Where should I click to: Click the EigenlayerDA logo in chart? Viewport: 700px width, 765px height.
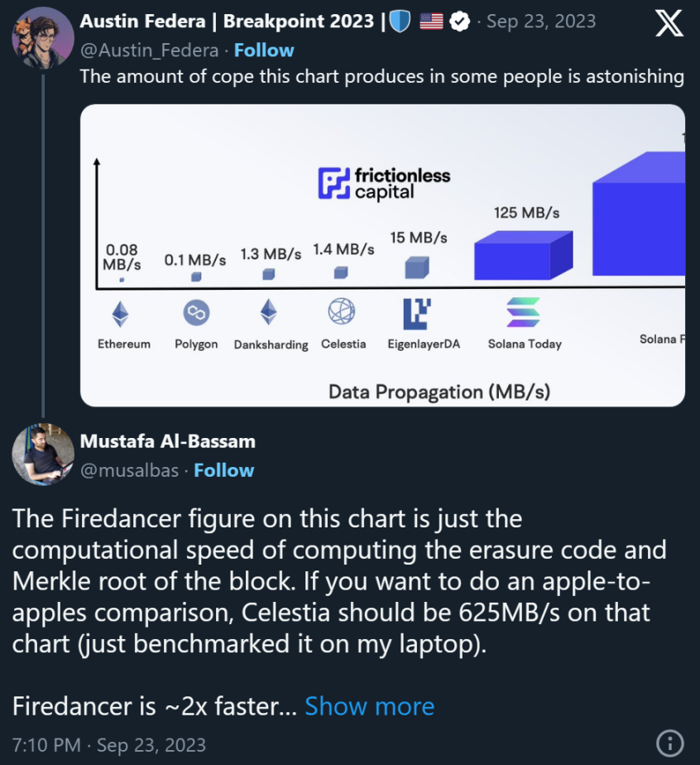tap(417, 313)
